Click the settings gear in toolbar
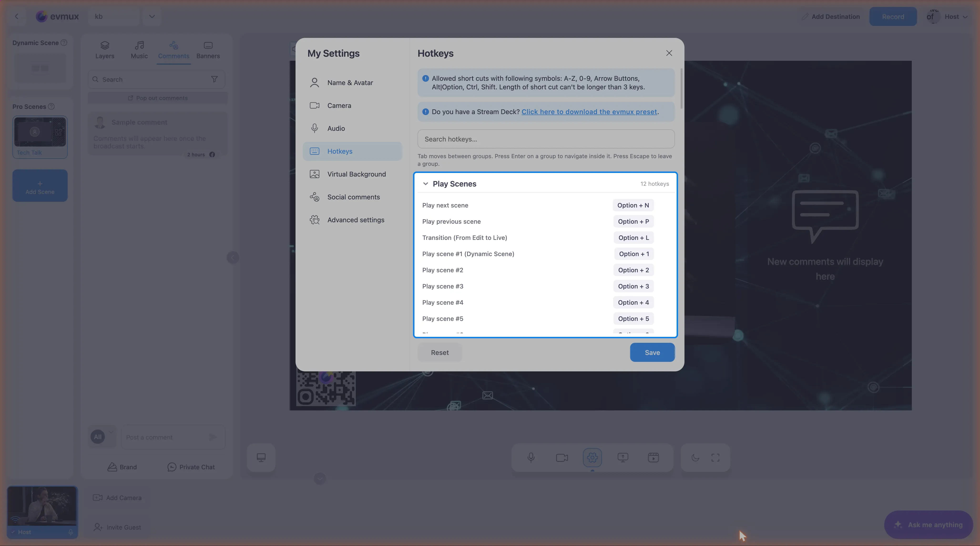This screenshot has width=980, height=546. (592, 457)
